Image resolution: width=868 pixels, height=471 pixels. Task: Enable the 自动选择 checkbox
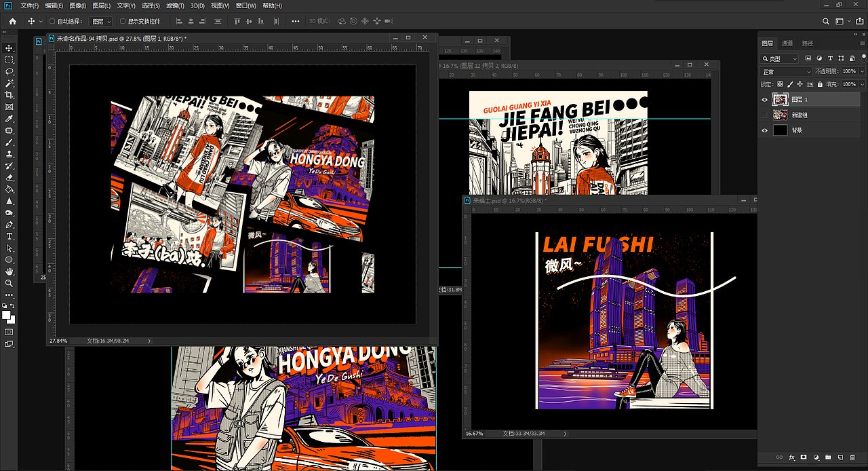coord(53,21)
